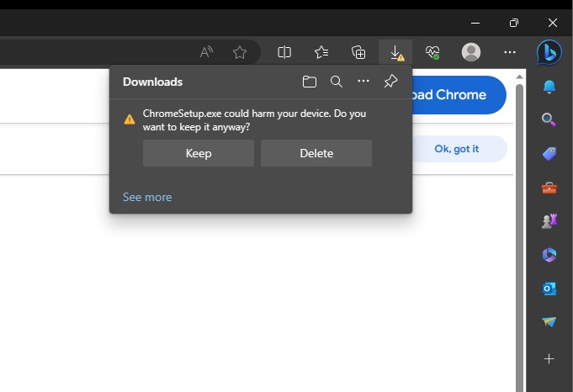The width and height of the screenshot is (573, 392).
Task: Pin the Downloads panel
Action: tap(390, 82)
